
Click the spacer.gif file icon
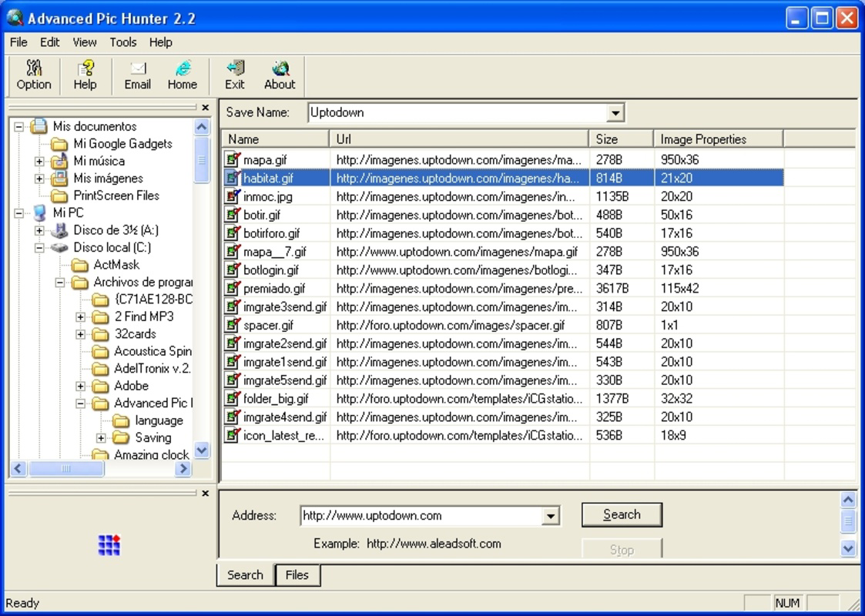click(x=233, y=325)
